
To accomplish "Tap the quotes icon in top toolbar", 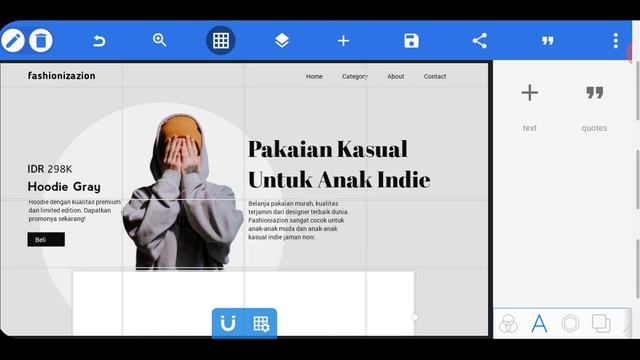I will [547, 41].
